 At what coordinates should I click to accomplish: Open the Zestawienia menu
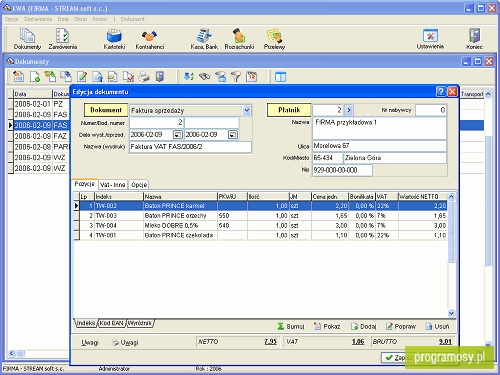click(38, 19)
